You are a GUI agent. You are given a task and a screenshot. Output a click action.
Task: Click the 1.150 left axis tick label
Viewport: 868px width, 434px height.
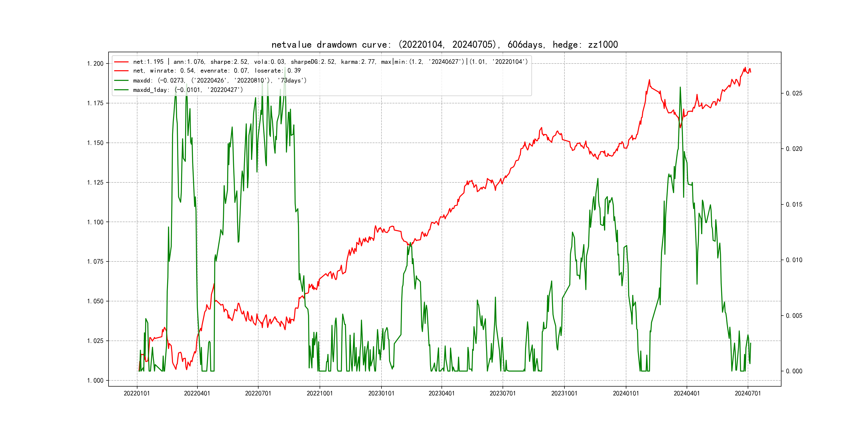pos(95,143)
